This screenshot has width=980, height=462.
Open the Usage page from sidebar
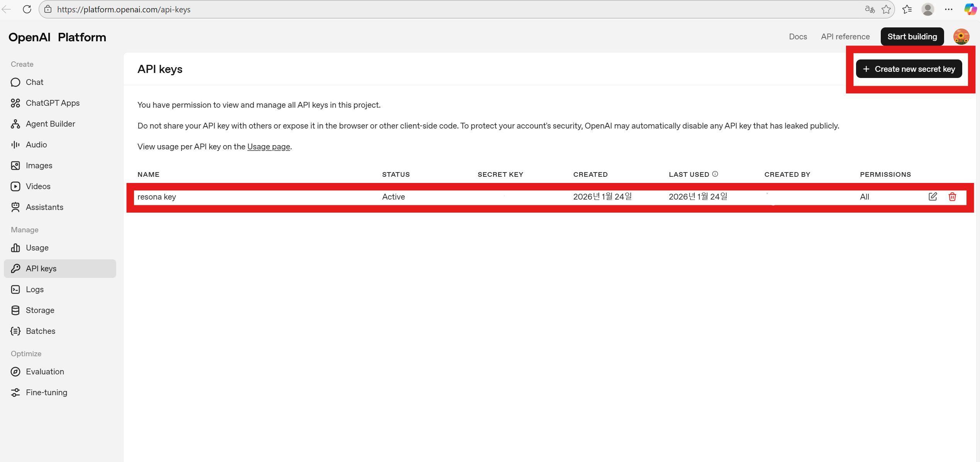coord(60,248)
